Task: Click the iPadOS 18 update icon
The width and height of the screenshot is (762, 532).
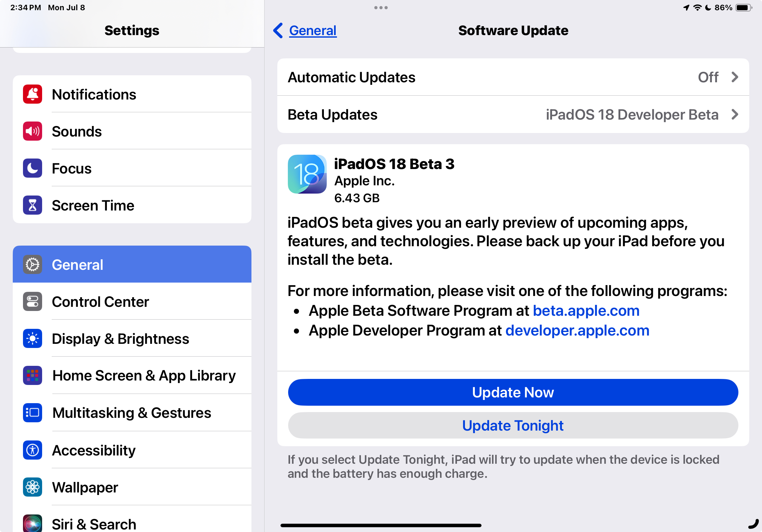Action: tap(307, 174)
